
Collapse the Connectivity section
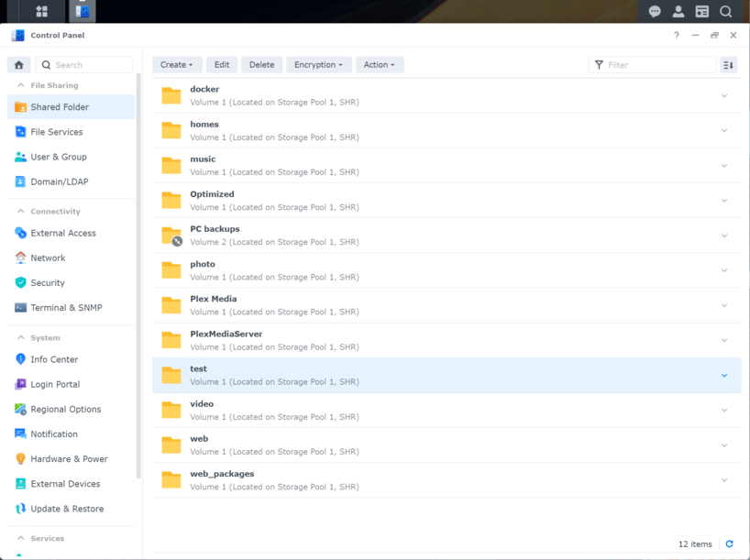pos(20,211)
